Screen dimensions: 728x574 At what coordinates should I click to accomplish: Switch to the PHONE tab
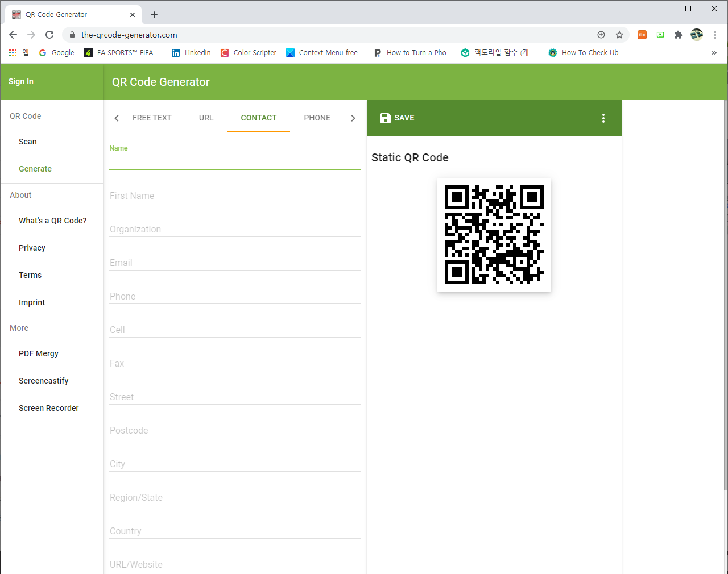(317, 118)
